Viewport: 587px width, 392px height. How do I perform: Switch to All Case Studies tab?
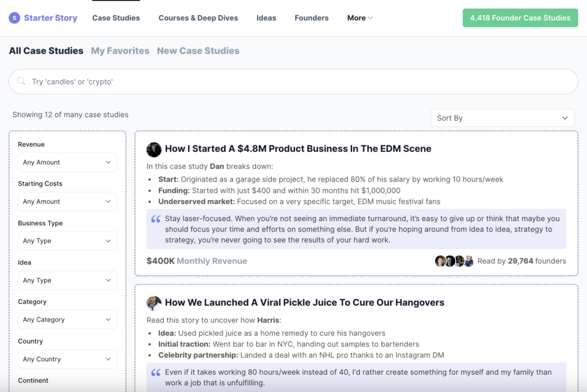click(46, 50)
